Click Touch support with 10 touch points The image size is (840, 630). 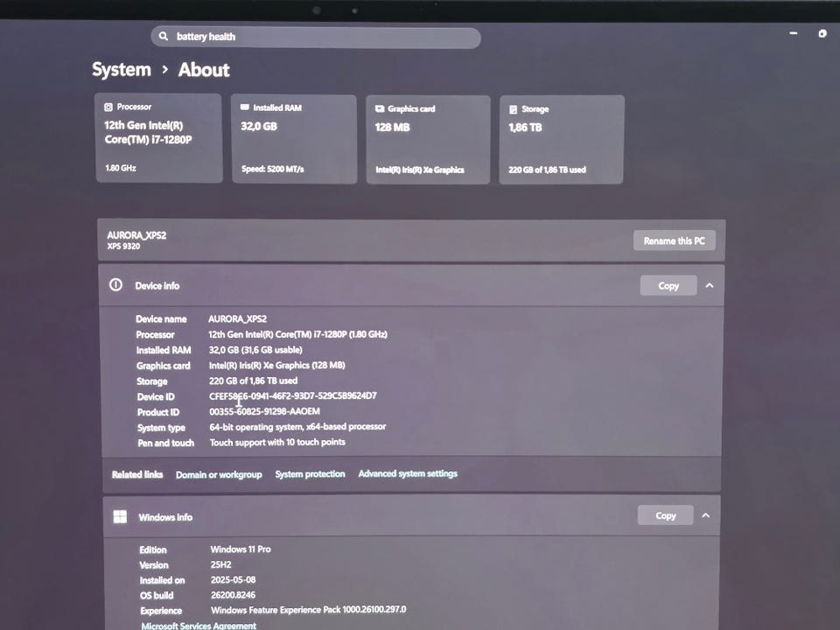coord(277,443)
